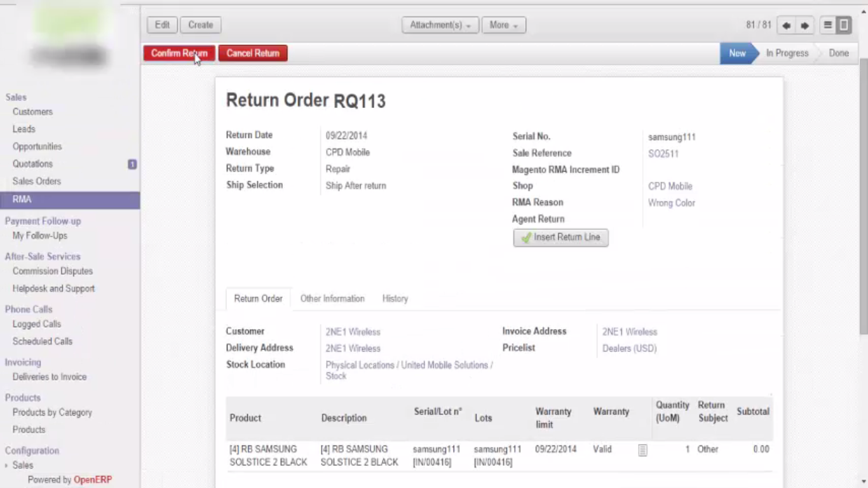The width and height of the screenshot is (868, 488).
Task: Click Cancel Return button
Action: pos(253,53)
